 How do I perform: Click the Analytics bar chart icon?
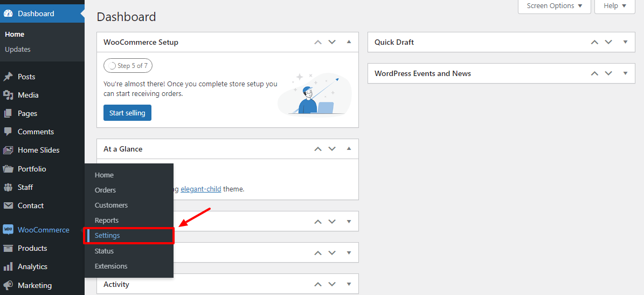pyautogui.click(x=8, y=266)
